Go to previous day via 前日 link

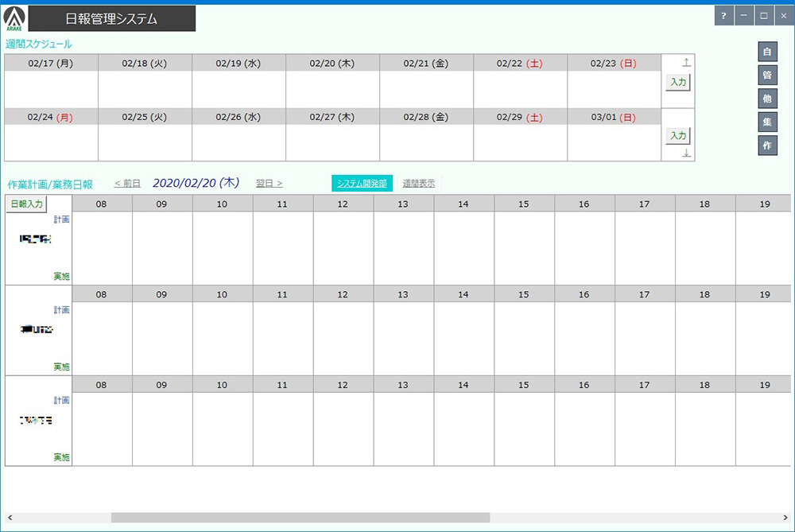click(x=127, y=184)
